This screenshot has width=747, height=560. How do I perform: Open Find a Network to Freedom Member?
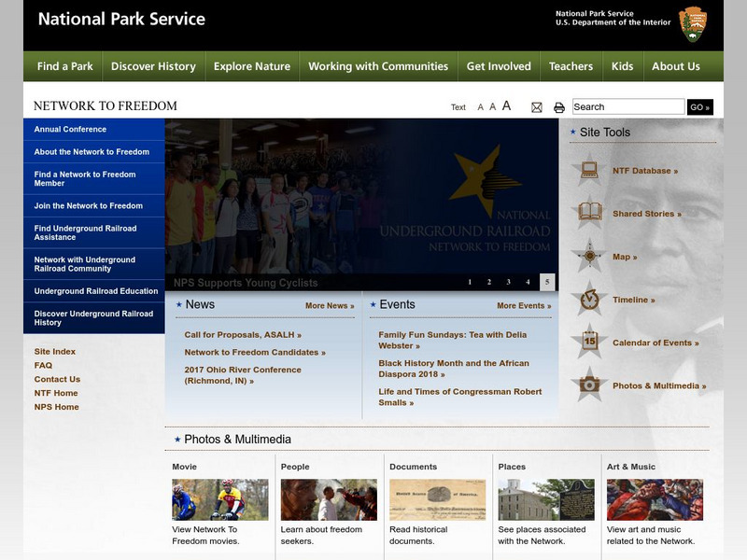pyautogui.click(x=94, y=178)
